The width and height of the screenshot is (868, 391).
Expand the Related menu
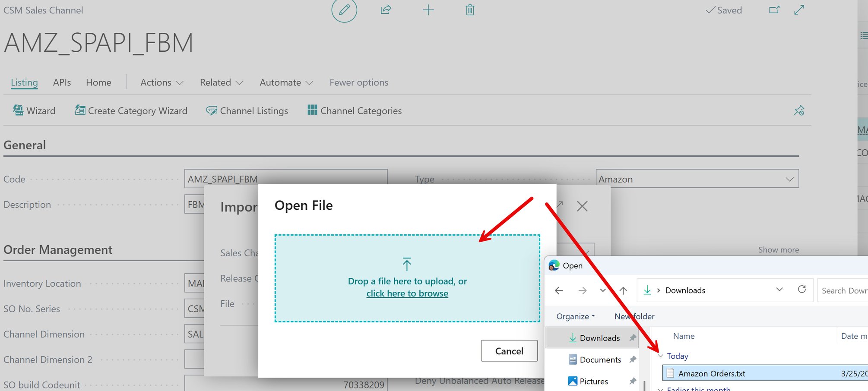click(222, 82)
